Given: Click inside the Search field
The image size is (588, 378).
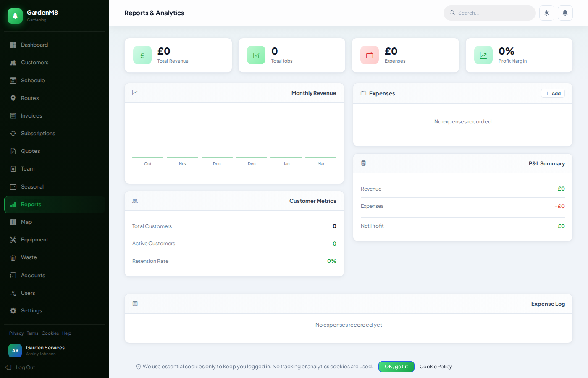Looking at the screenshot, I should point(489,13).
